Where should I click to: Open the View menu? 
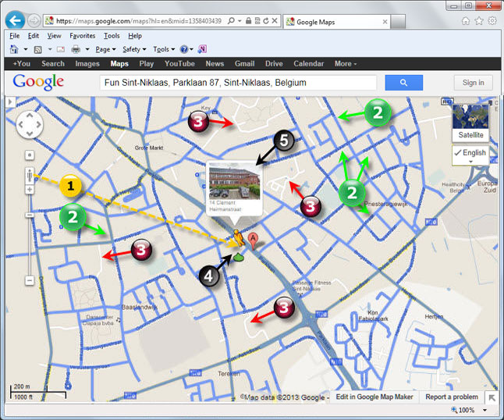[x=54, y=36]
